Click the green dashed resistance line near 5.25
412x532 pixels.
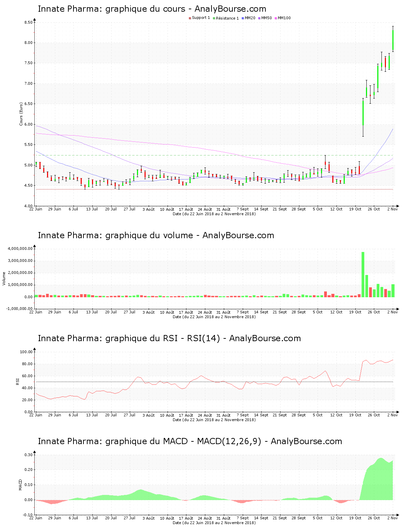pos(215,155)
